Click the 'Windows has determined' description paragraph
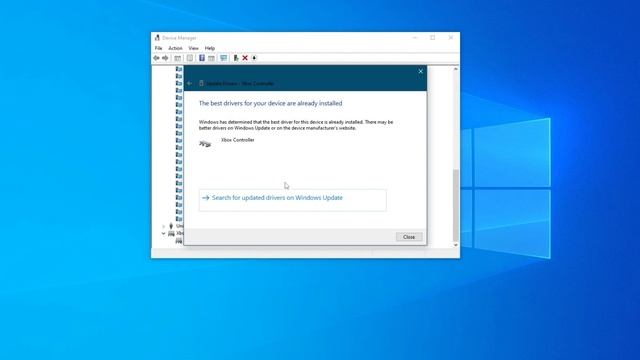Screen dimensions: 640x360 [296, 125]
